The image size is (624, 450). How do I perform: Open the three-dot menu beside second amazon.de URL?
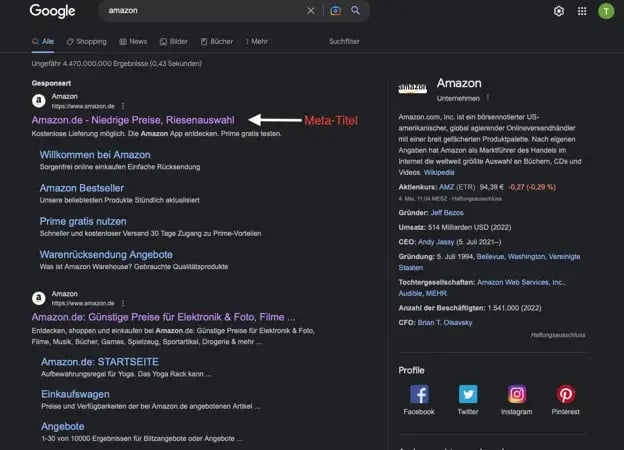coord(123,303)
